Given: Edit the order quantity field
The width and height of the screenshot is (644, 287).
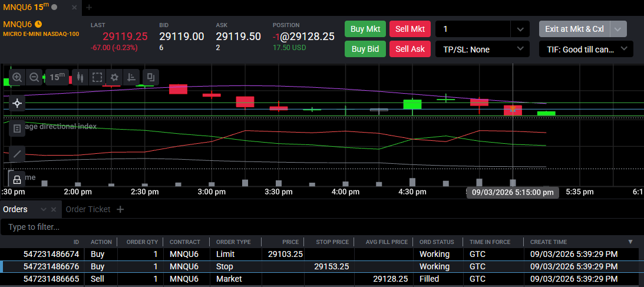Looking at the screenshot, I should tap(473, 29).
